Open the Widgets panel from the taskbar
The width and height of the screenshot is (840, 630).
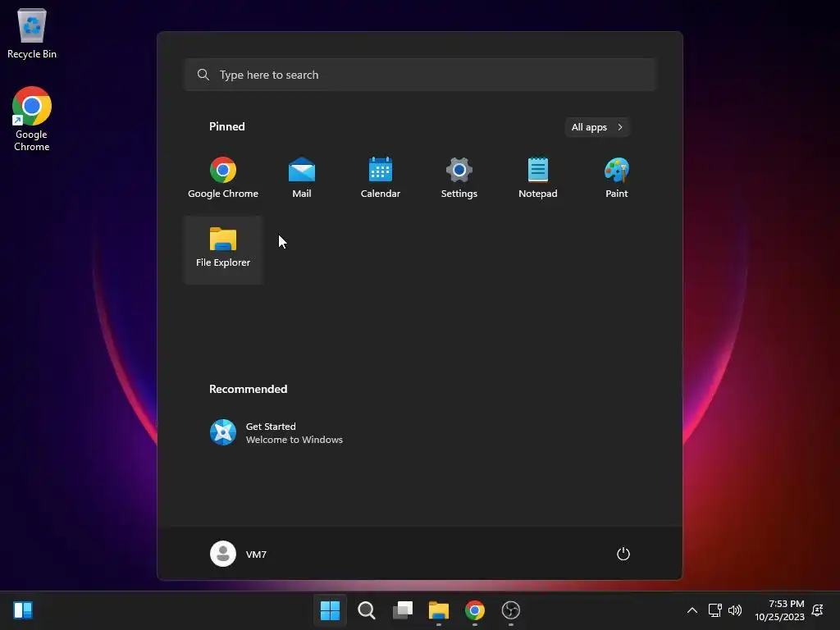pyautogui.click(x=23, y=610)
